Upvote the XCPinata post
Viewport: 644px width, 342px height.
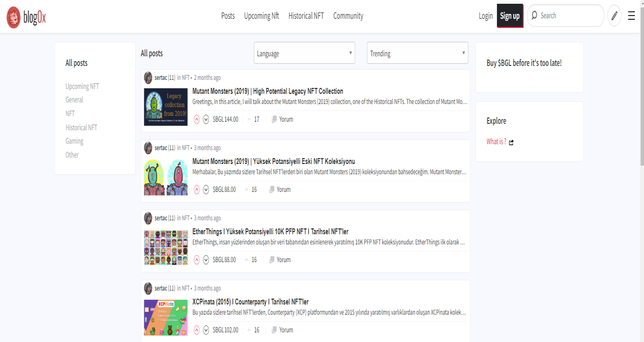[196, 330]
